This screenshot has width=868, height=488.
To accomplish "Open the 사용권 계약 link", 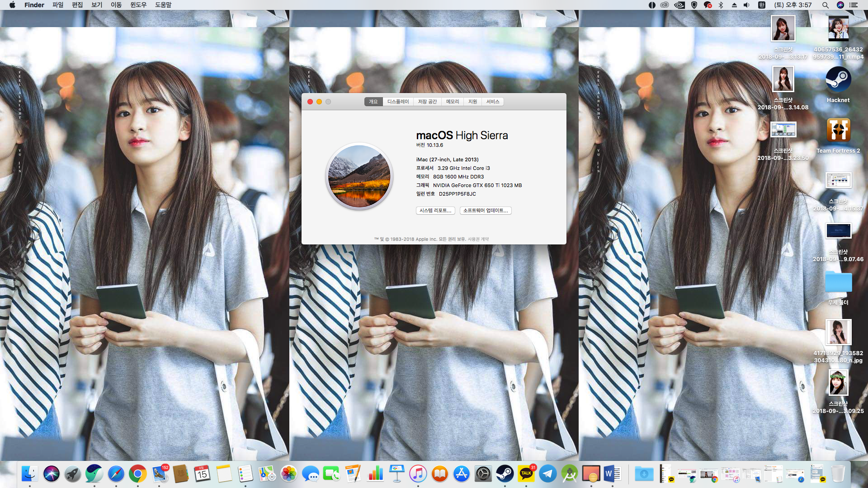I will 478,239.
